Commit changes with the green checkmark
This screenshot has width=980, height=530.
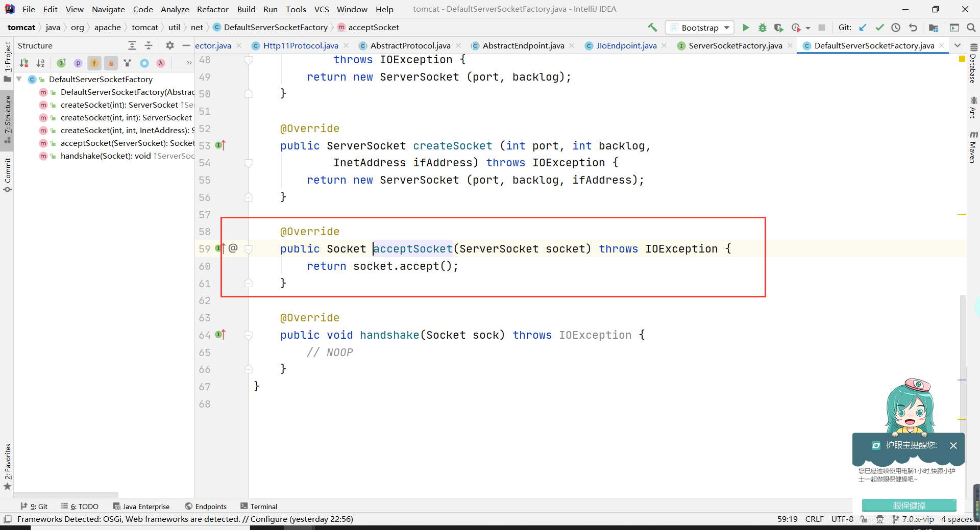(x=879, y=28)
